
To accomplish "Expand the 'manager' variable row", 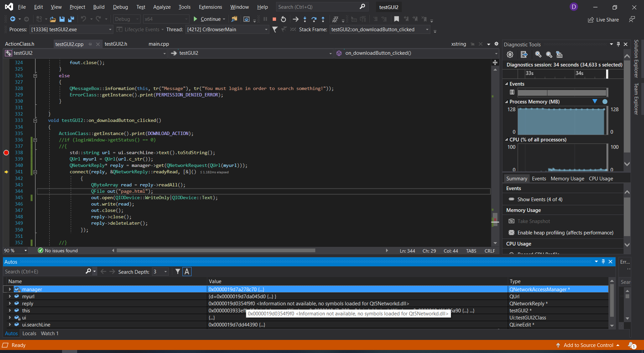I will pos(10,289).
